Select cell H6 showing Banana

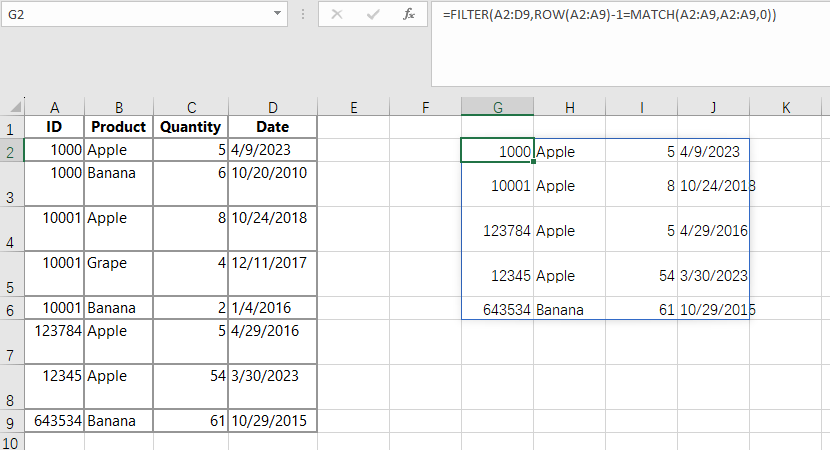[570, 308]
